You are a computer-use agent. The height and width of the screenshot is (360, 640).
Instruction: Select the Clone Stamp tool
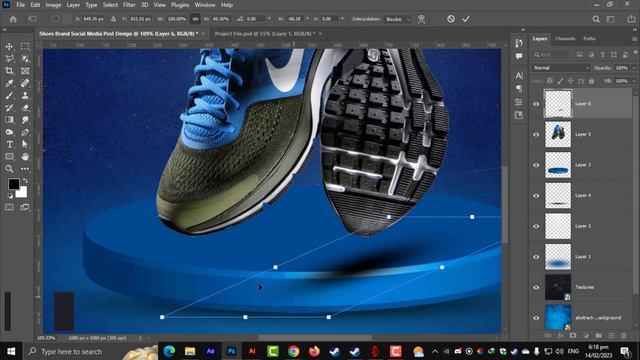coord(25,96)
